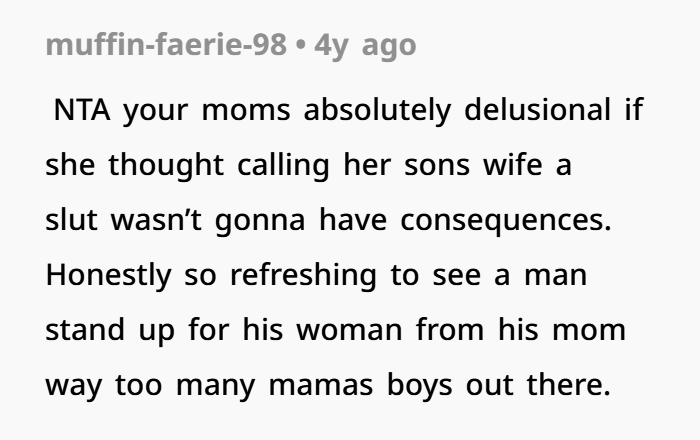Click the word "stand" starting the fifth line

click(x=80, y=328)
